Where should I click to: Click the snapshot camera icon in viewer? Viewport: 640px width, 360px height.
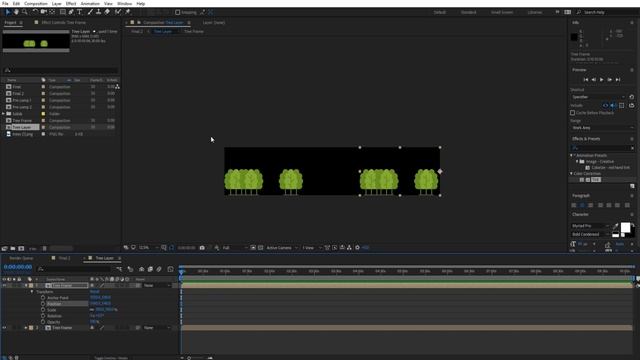(x=202, y=248)
